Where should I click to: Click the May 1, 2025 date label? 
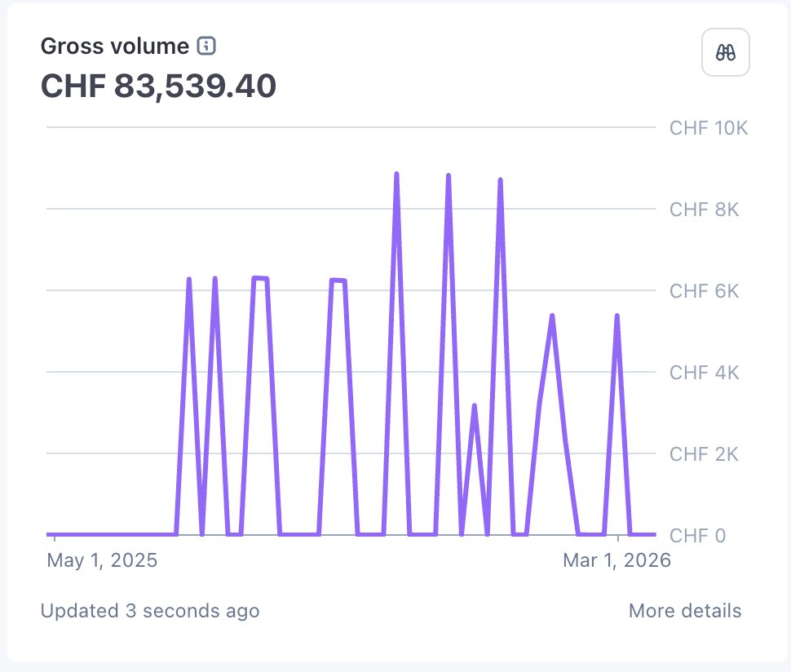pos(102,560)
